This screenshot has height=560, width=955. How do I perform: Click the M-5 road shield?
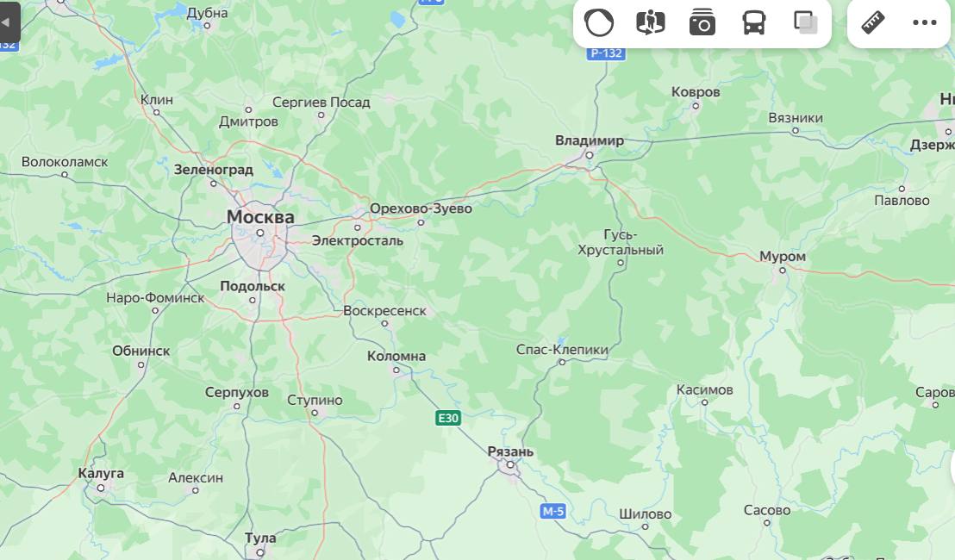coord(553,511)
